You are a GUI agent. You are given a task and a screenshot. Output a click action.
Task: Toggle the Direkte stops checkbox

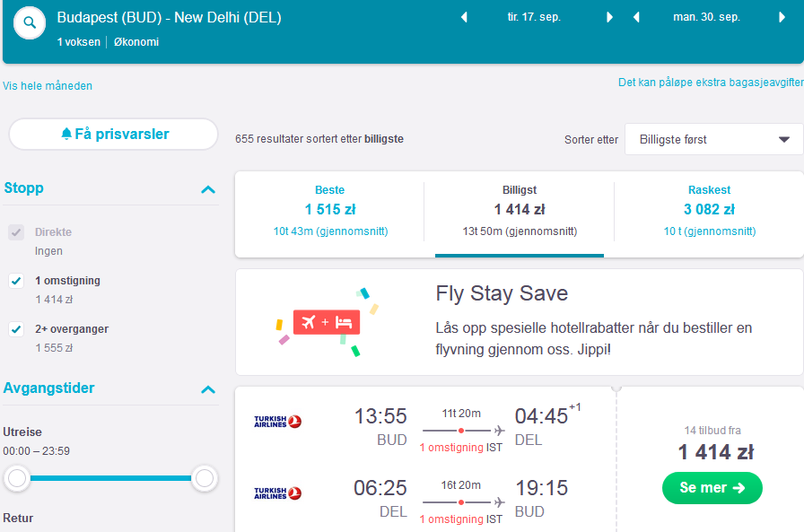(x=16, y=232)
